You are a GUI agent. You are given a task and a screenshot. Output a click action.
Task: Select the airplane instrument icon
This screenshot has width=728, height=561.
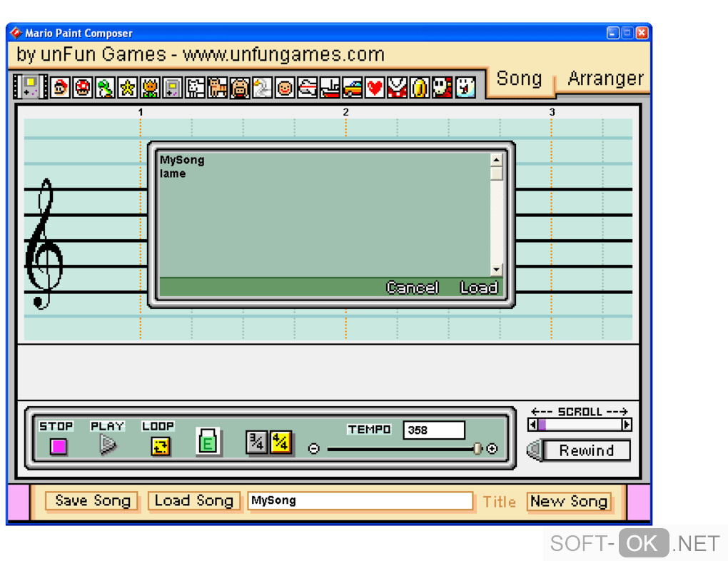coord(307,87)
